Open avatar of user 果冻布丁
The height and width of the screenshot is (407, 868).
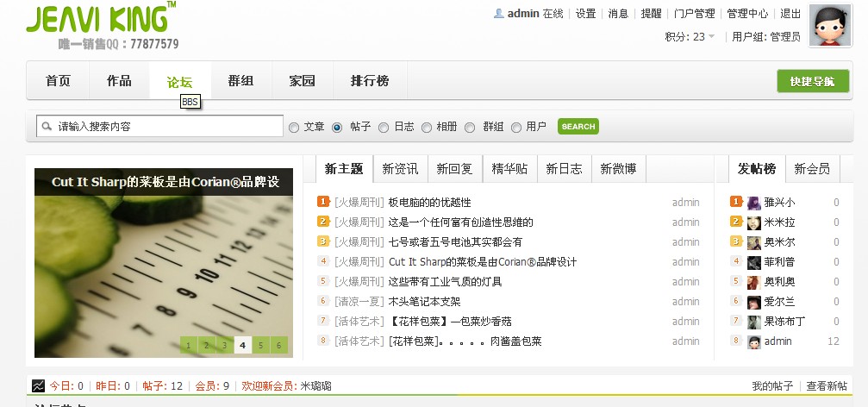click(x=753, y=322)
